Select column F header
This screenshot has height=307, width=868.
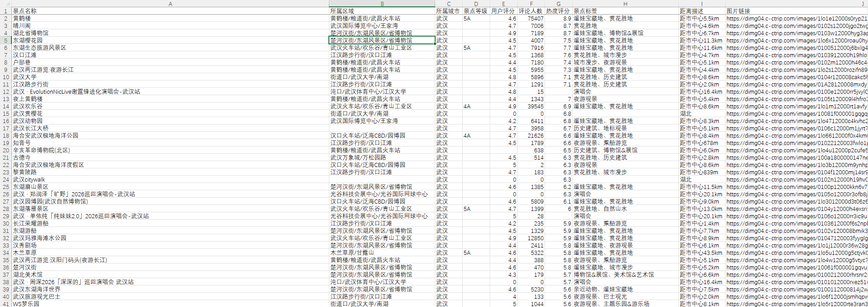click(x=531, y=4)
